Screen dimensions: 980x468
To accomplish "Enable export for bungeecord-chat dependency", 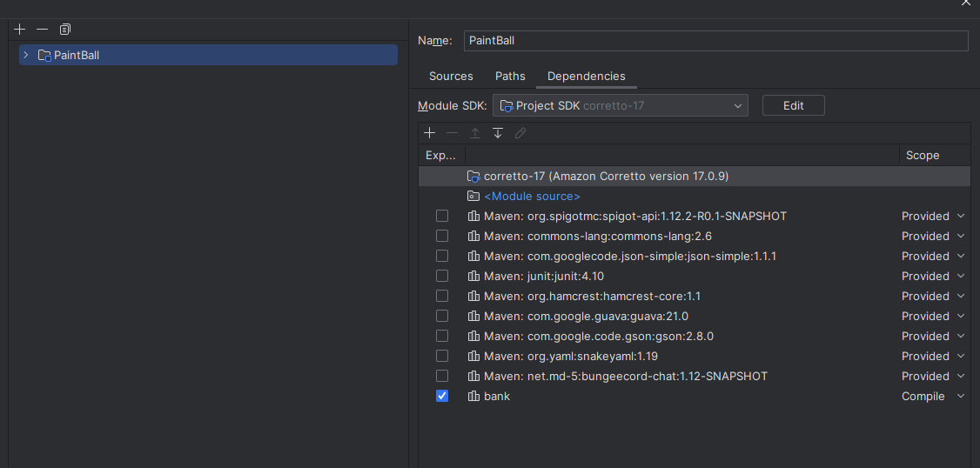I will pos(442,376).
